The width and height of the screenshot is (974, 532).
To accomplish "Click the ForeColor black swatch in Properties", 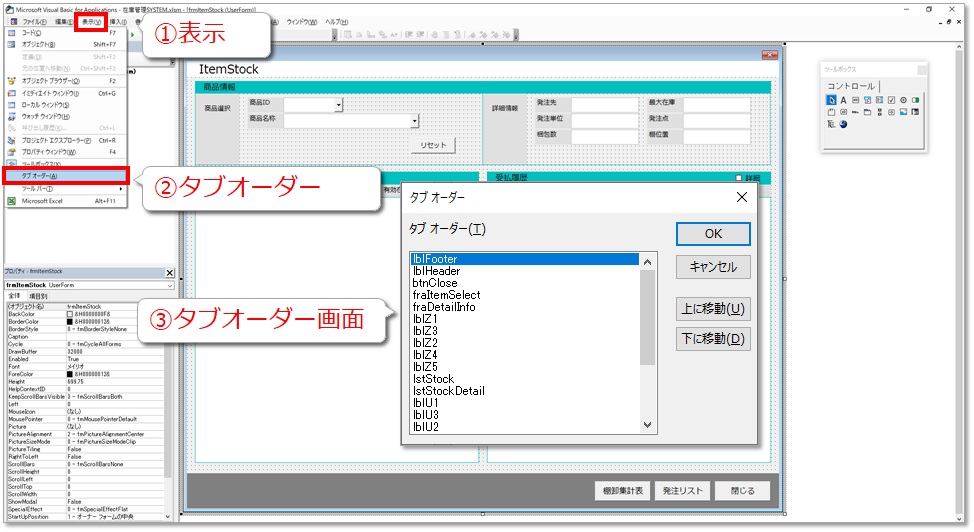I will click(70, 374).
